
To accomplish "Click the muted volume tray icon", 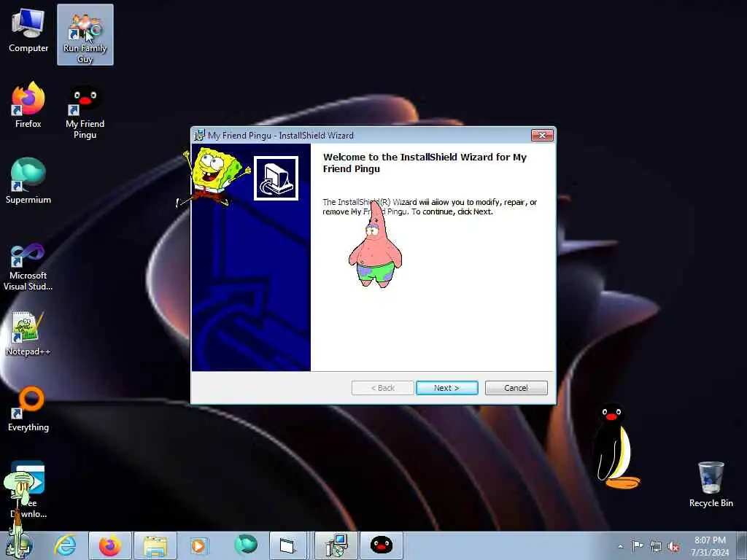I will (x=673, y=546).
